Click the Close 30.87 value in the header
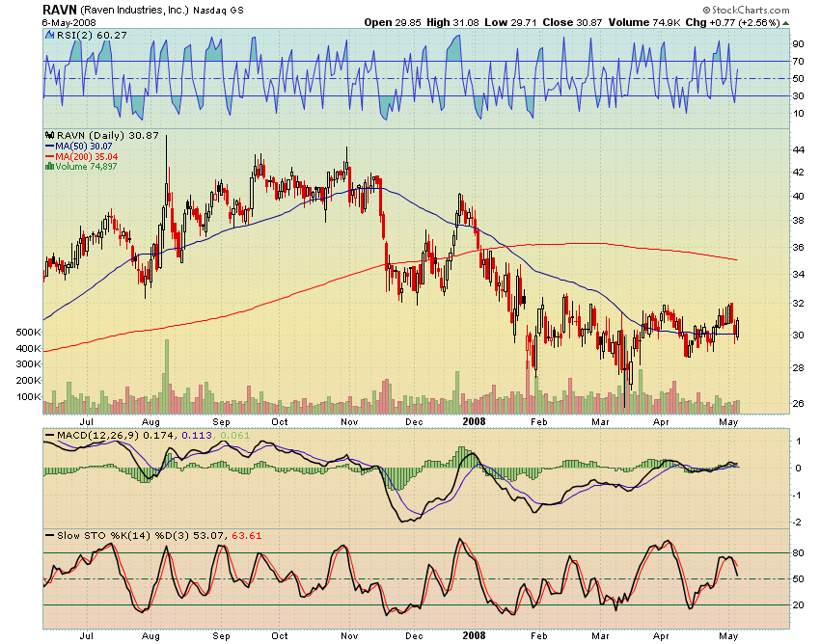Viewport: 820px width, 644px height. click(x=572, y=22)
